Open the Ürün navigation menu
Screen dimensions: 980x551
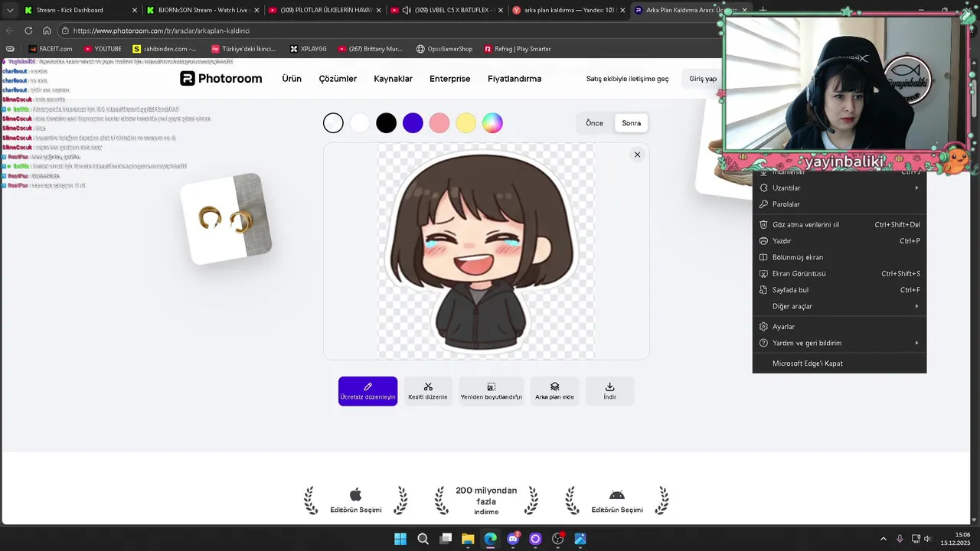[292, 79]
